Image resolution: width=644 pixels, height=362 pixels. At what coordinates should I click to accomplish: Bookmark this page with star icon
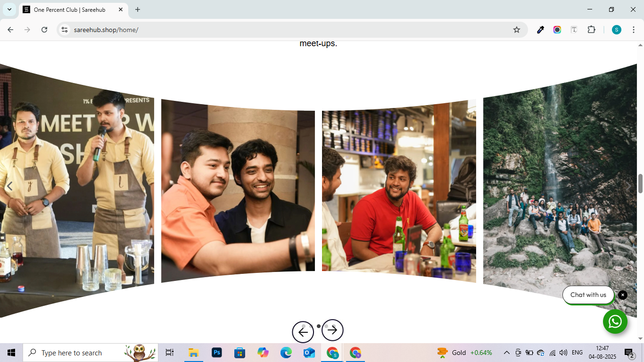[x=517, y=30]
